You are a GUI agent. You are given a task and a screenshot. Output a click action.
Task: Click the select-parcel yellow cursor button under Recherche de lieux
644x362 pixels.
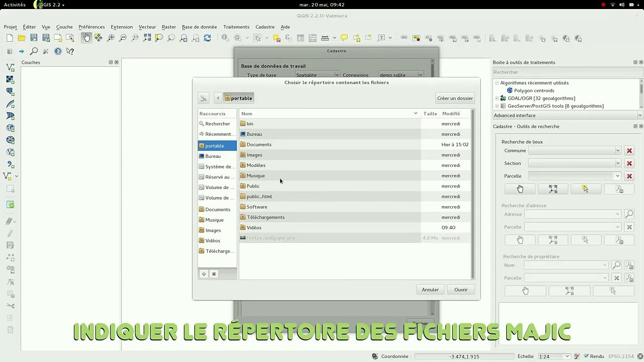585,189
